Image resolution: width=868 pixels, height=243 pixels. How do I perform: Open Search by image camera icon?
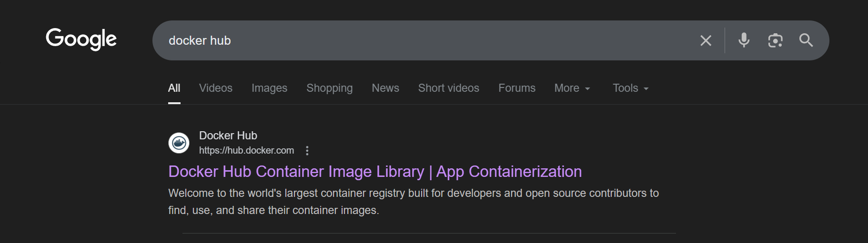point(775,40)
